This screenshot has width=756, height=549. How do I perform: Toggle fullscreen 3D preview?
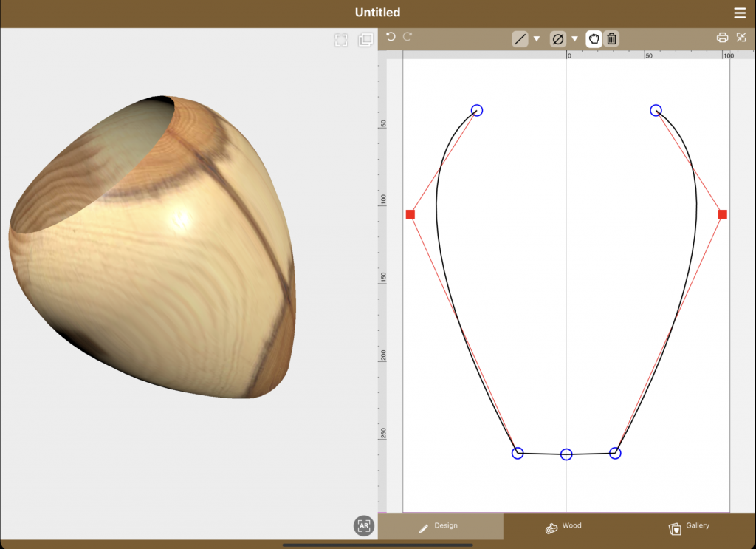[x=341, y=40]
